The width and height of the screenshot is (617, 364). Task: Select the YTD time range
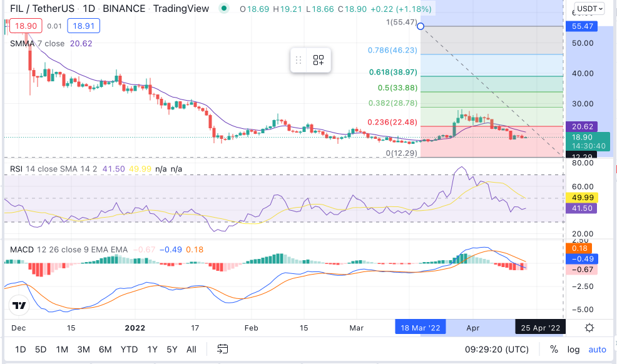point(129,350)
